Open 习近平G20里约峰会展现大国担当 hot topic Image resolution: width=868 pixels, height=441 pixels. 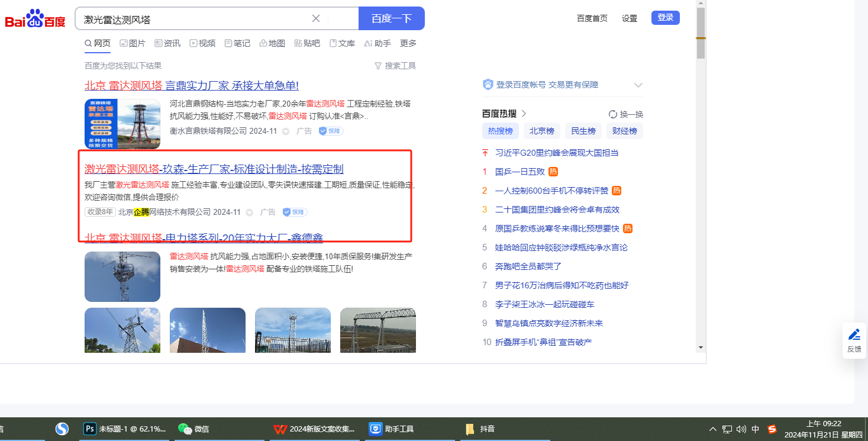(x=557, y=153)
